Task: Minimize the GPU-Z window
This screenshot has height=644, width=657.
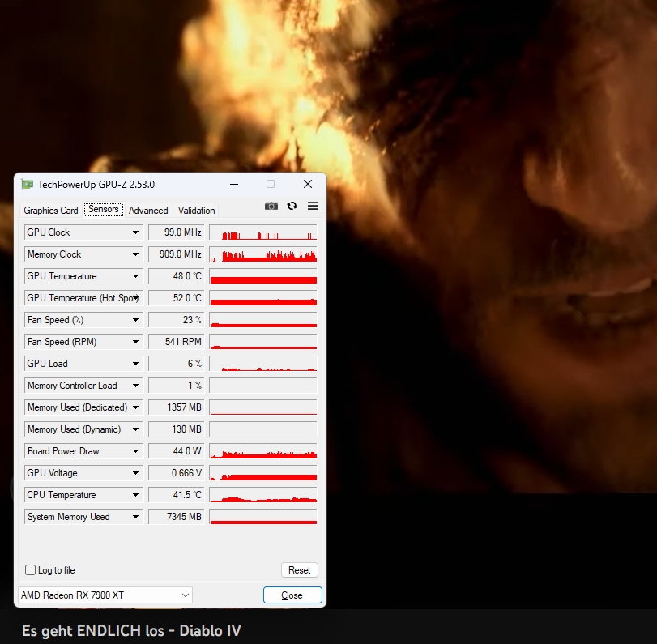Action: point(234,185)
